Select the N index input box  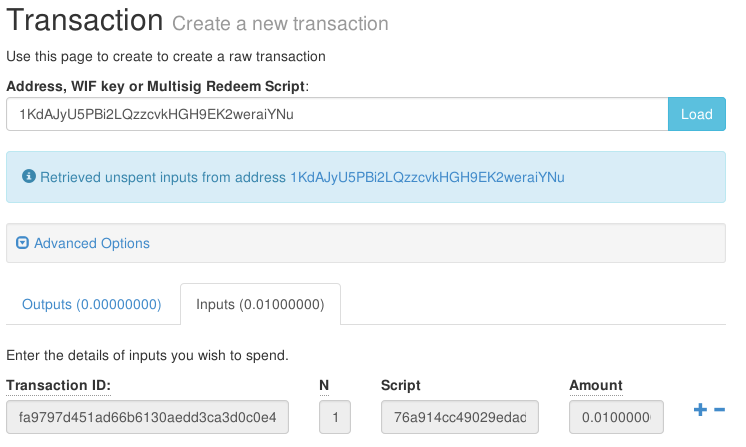coord(335,415)
